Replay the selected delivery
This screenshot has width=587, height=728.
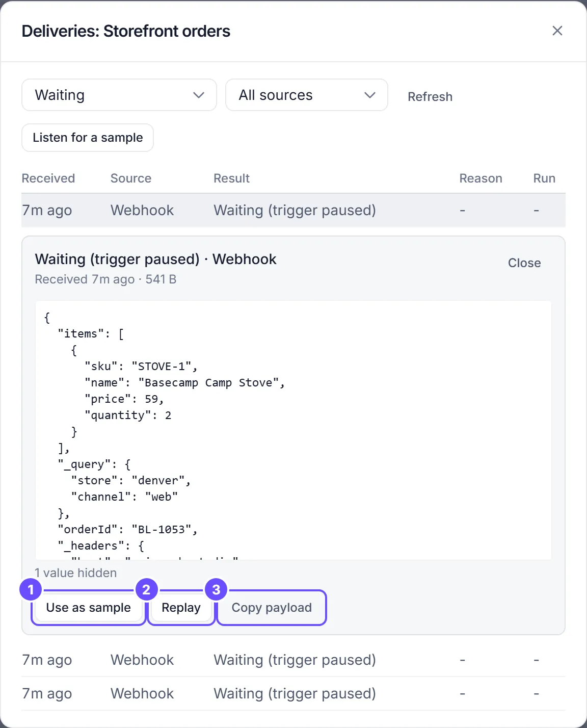click(x=181, y=608)
